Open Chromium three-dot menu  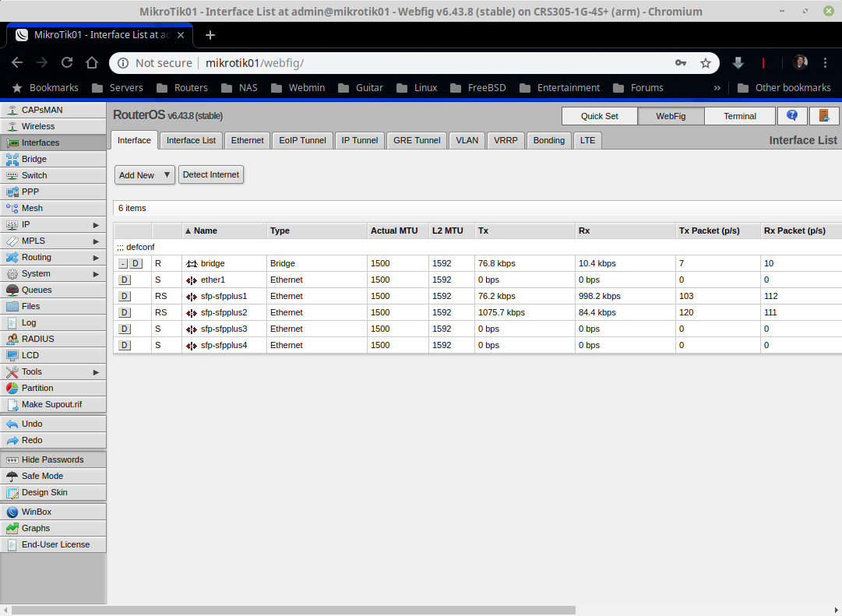tap(826, 63)
